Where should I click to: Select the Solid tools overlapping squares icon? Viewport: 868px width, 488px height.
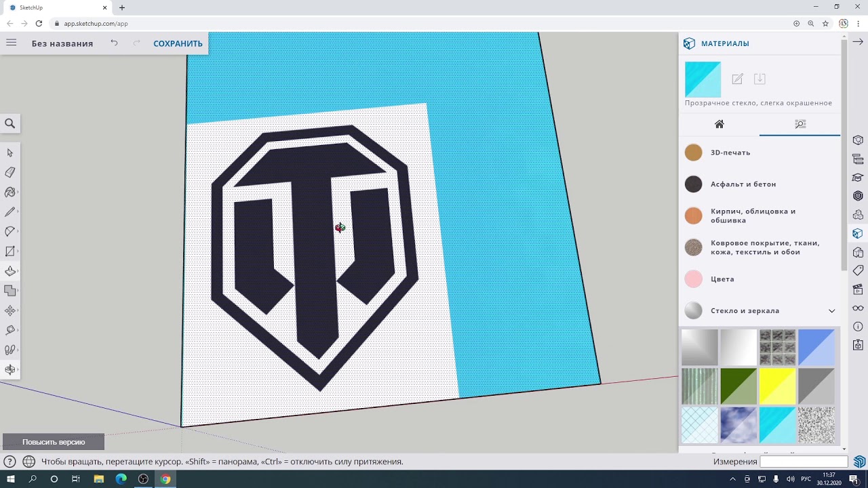pos(10,291)
